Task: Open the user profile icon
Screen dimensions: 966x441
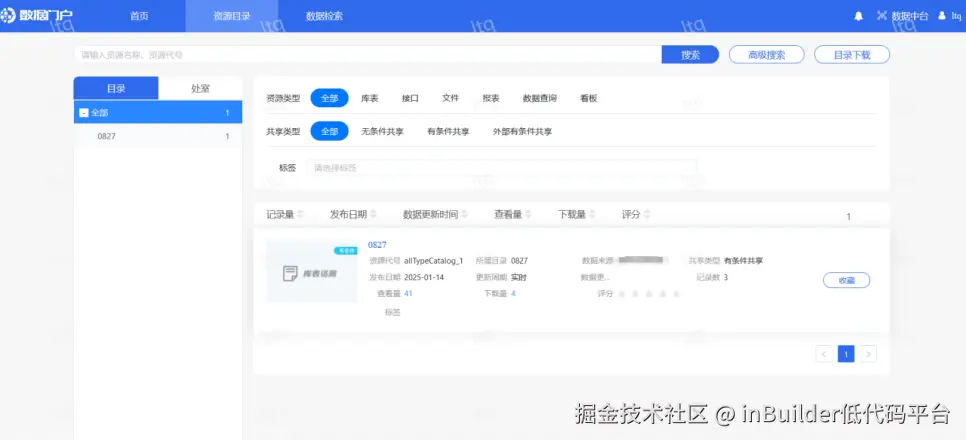Action: pos(941,16)
